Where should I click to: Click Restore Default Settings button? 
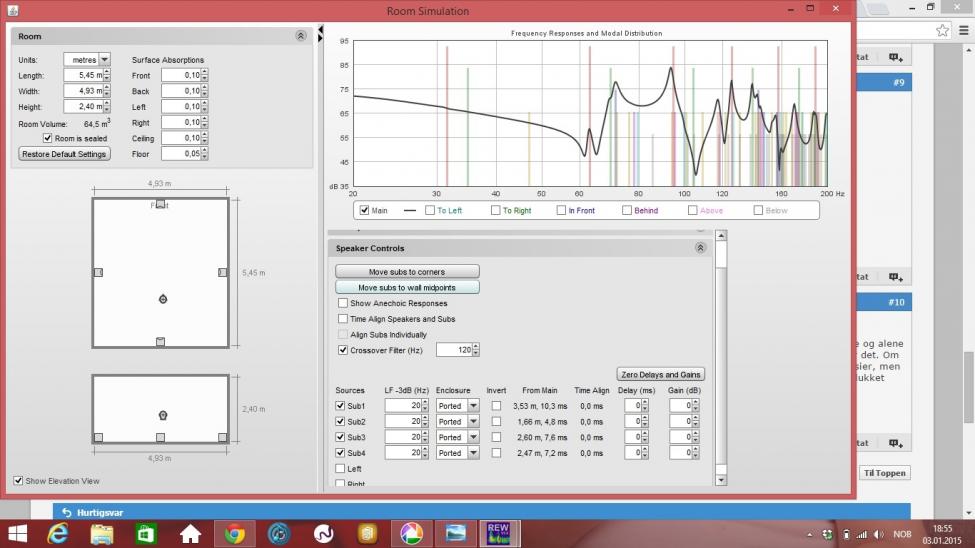(x=65, y=154)
